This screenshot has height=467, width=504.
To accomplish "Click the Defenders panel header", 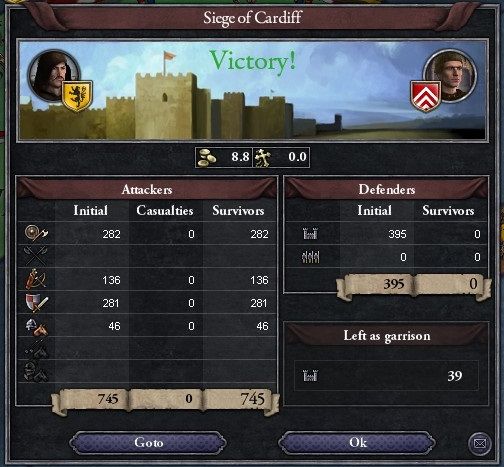I will (x=387, y=189).
